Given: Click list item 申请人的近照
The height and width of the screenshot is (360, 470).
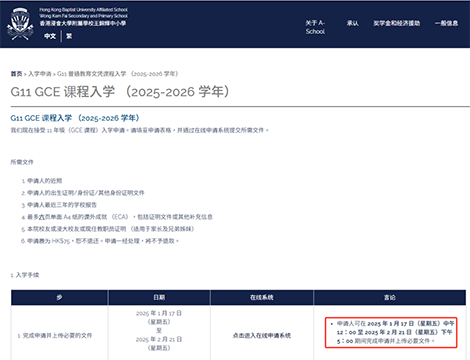Looking at the screenshot, I should tap(44, 181).
